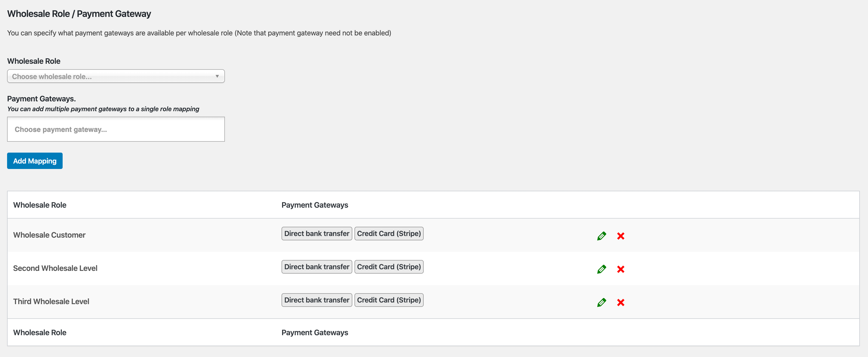Viewport: 868px width, 357px height.
Task: Click the Payment Gateways table header column
Action: pos(315,205)
